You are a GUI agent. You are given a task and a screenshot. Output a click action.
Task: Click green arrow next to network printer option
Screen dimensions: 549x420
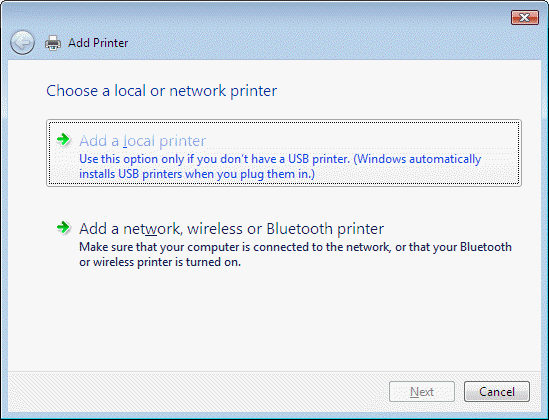(64, 228)
